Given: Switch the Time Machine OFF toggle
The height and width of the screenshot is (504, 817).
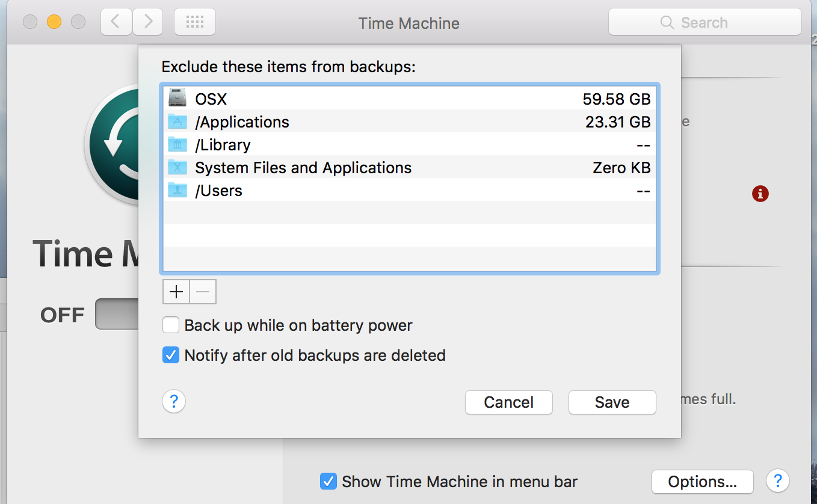Looking at the screenshot, I should [x=117, y=314].
